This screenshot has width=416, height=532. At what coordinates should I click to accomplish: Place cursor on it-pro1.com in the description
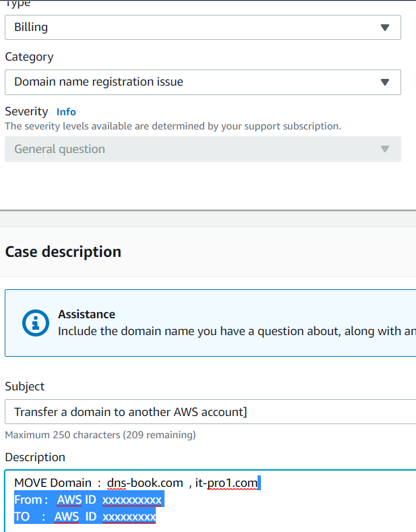pos(227,483)
